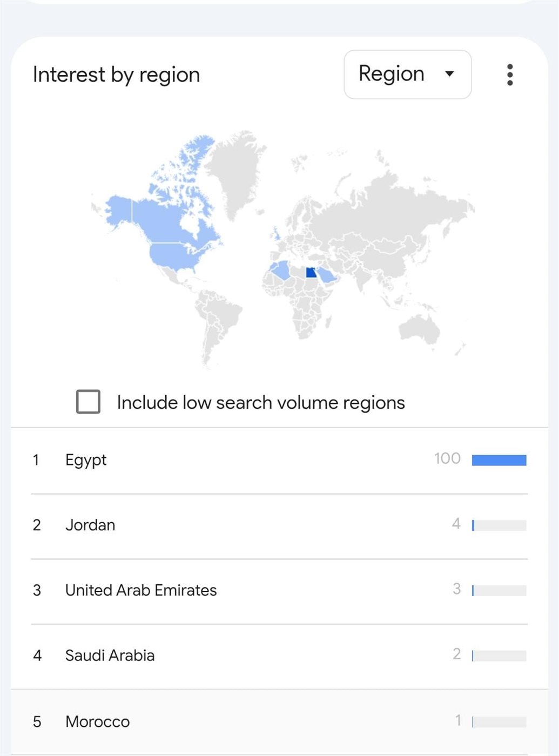Click the Interest by region heading
This screenshot has width=559, height=756.
117,75
